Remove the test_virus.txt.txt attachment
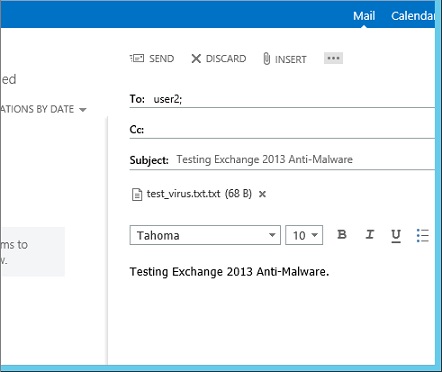The width and height of the screenshot is (442, 372). [x=262, y=194]
